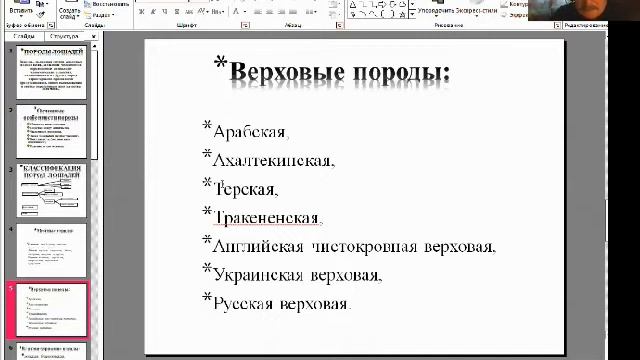Image resolution: width=640 pixels, height=360 pixels.
Task: Pick the right arrow shape in the shapes gallery
Action: click(x=382, y=4)
